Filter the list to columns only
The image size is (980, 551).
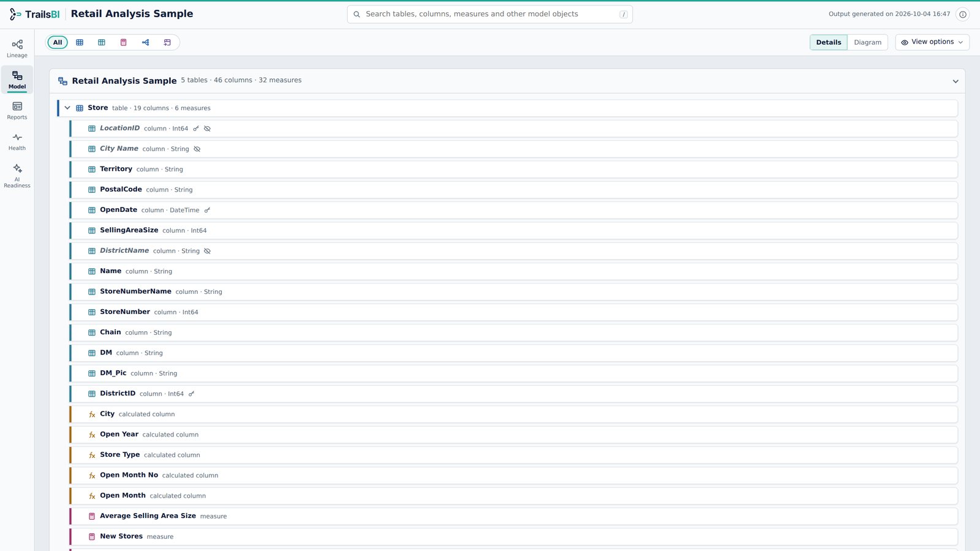(x=102, y=42)
